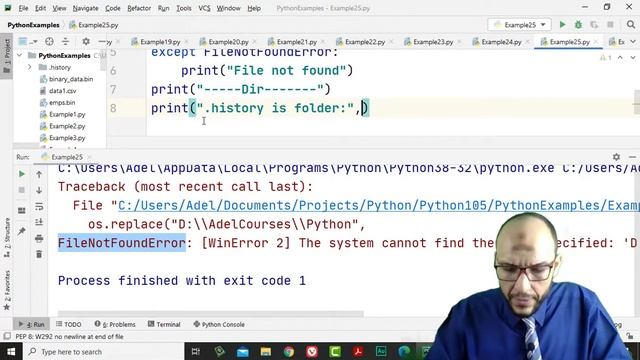Pin the Run tab

[22, 231]
